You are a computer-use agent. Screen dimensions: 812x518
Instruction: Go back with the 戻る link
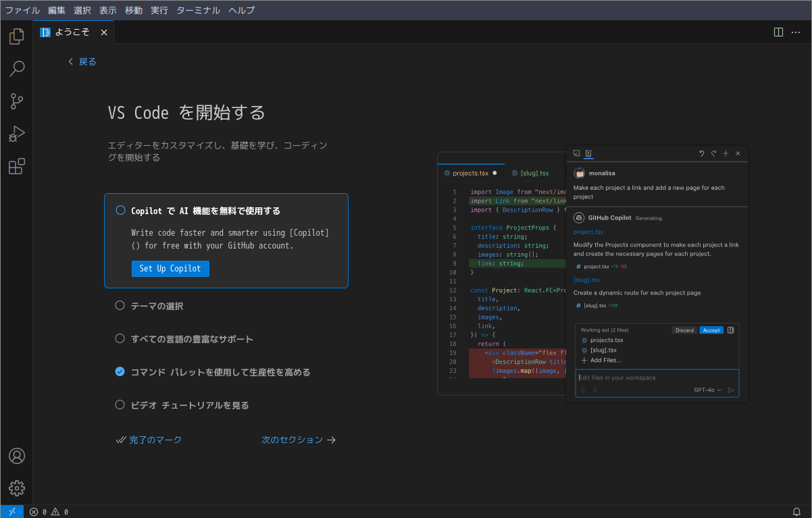[82, 61]
